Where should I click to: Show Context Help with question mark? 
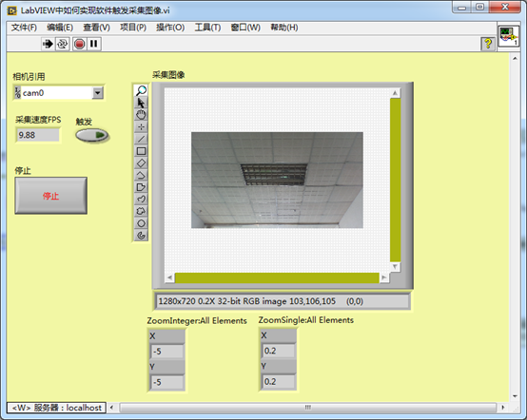tap(488, 44)
